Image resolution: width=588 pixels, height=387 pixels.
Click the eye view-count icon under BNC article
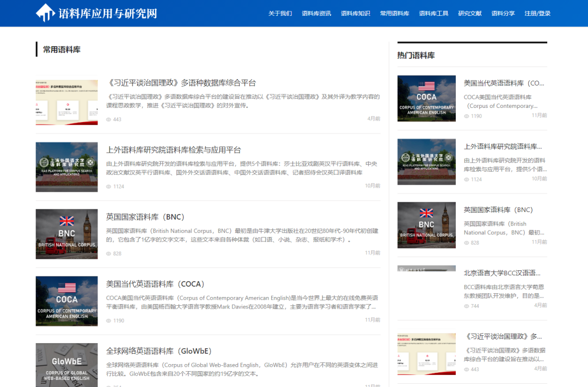click(x=109, y=253)
